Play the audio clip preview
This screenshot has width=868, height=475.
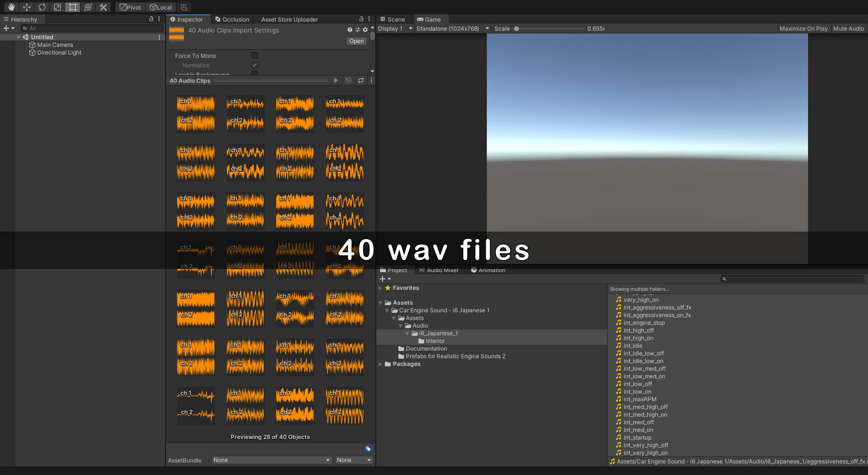coord(336,80)
